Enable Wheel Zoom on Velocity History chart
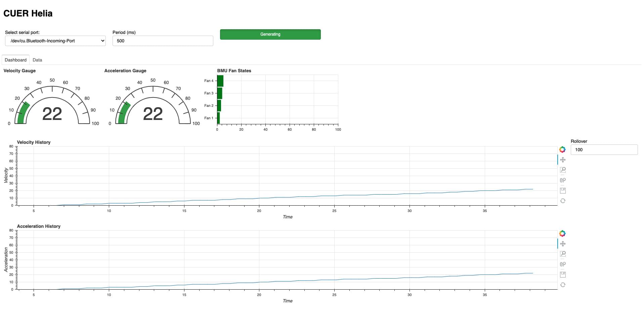The image size is (644, 336). click(563, 180)
